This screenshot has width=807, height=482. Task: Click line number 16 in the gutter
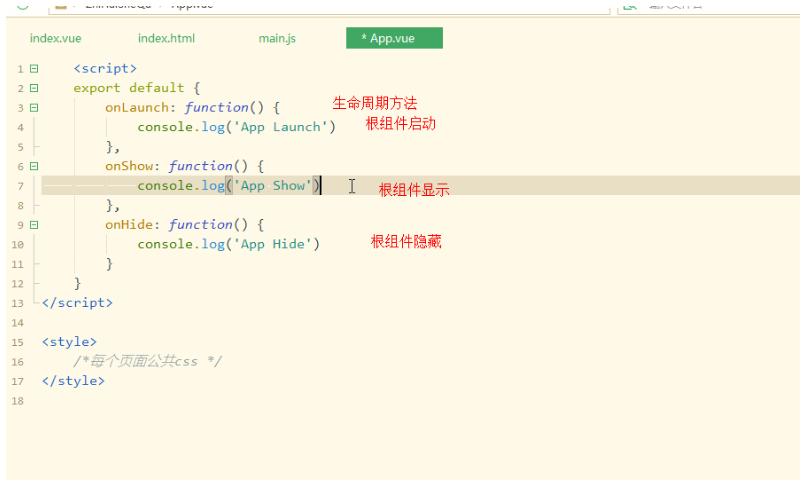click(17, 362)
